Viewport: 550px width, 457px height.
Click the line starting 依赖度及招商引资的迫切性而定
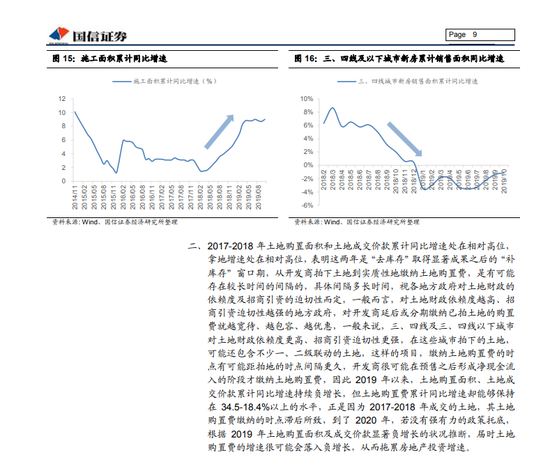point(361,300)
